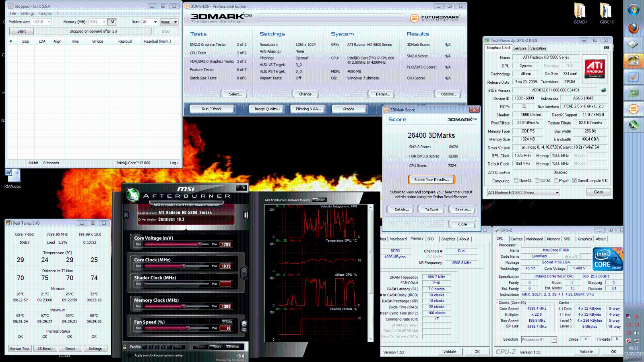Open the SPD tab in right CPU-Z window

(567, 239)
